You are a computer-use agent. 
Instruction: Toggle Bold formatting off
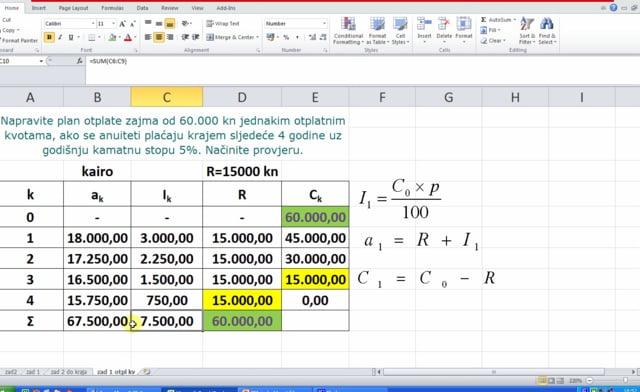(x=49, y=38)
